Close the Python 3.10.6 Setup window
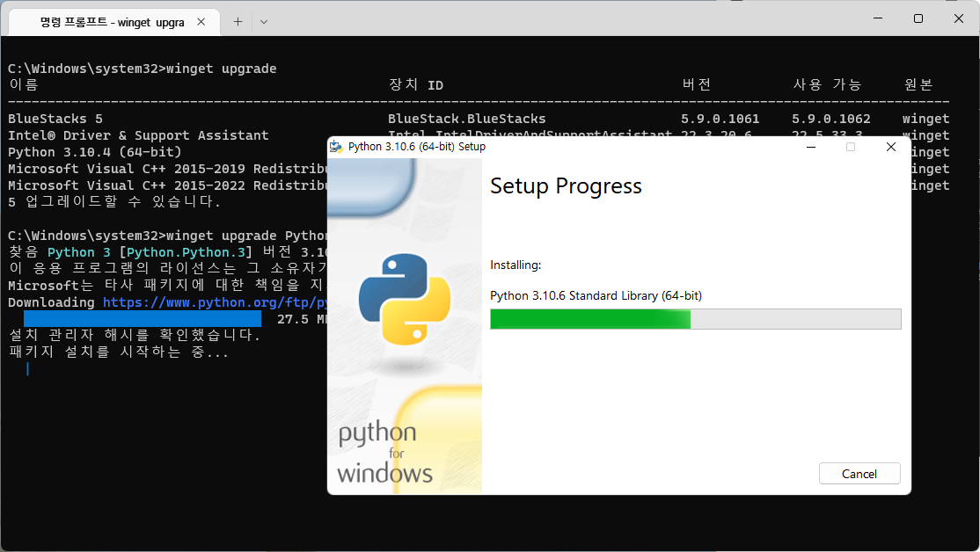This screenshot has height=552, width=980. pyautogui.click(x=890, y=147)
